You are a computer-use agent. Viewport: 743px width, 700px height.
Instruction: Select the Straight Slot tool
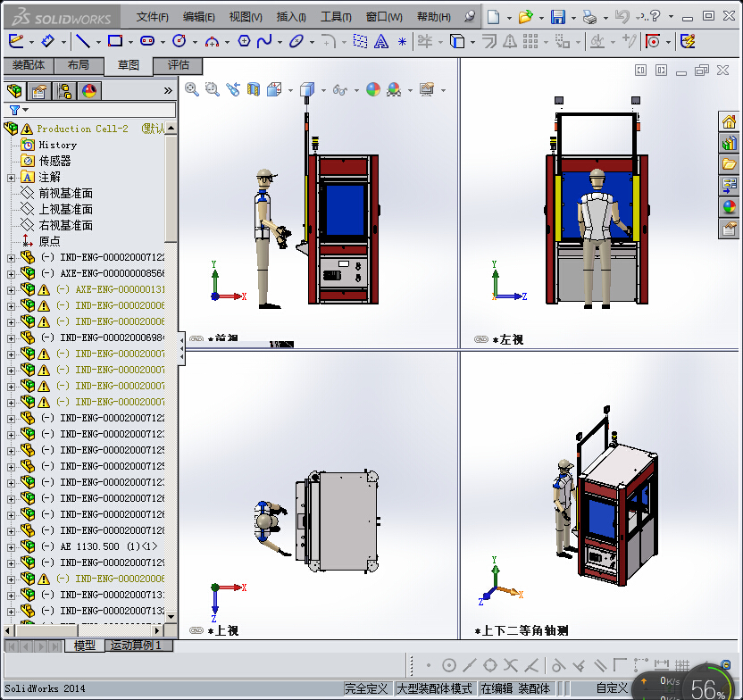(x=147, y=41)
